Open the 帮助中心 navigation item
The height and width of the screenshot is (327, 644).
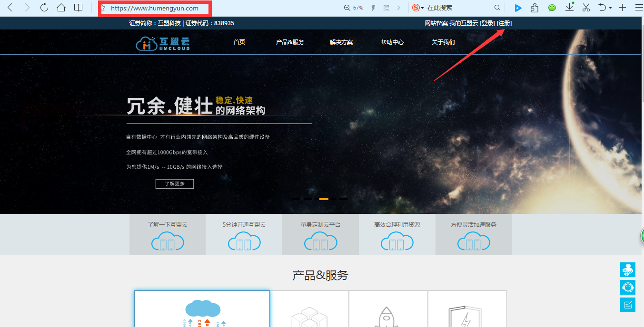(x=392, y=42)
